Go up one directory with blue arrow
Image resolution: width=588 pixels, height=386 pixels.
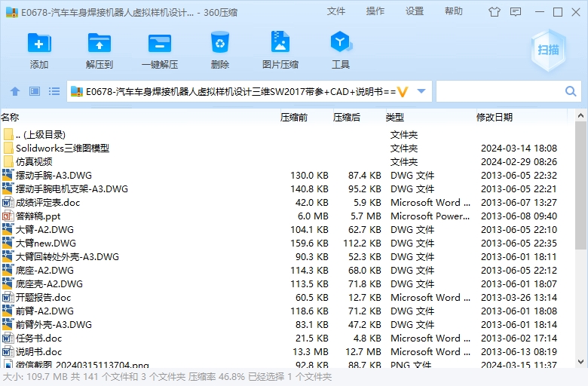click(x=15, y=91)
